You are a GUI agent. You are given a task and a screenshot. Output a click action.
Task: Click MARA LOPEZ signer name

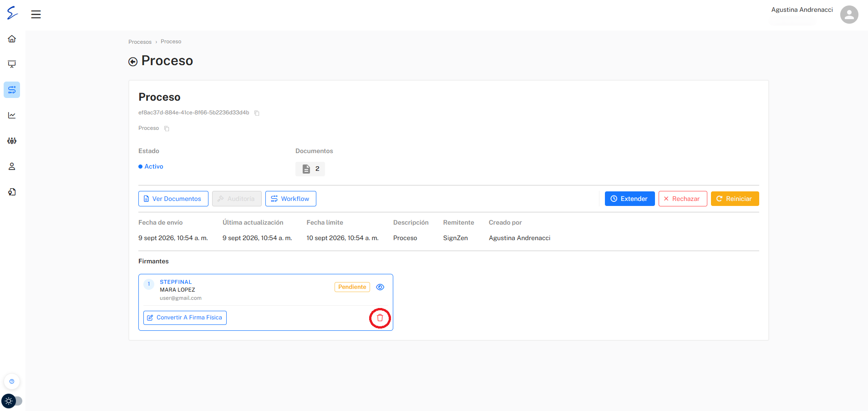[x=178, y=290]
